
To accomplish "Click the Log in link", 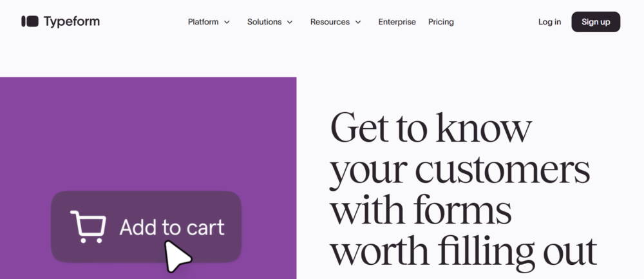I will point(549,22).
